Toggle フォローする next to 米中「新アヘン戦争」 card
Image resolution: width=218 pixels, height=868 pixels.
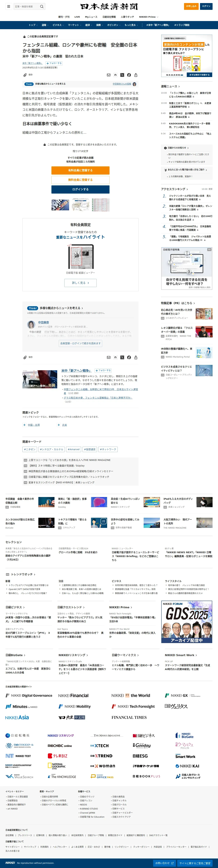[103, 370]
